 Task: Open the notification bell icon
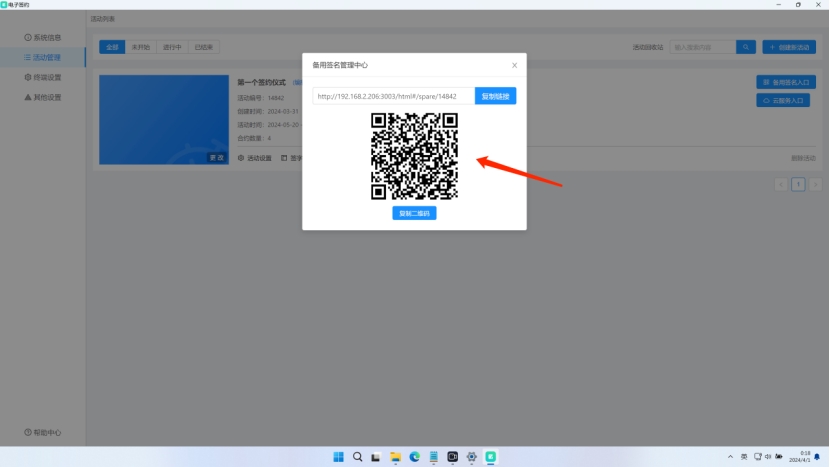tap(817, 456)
